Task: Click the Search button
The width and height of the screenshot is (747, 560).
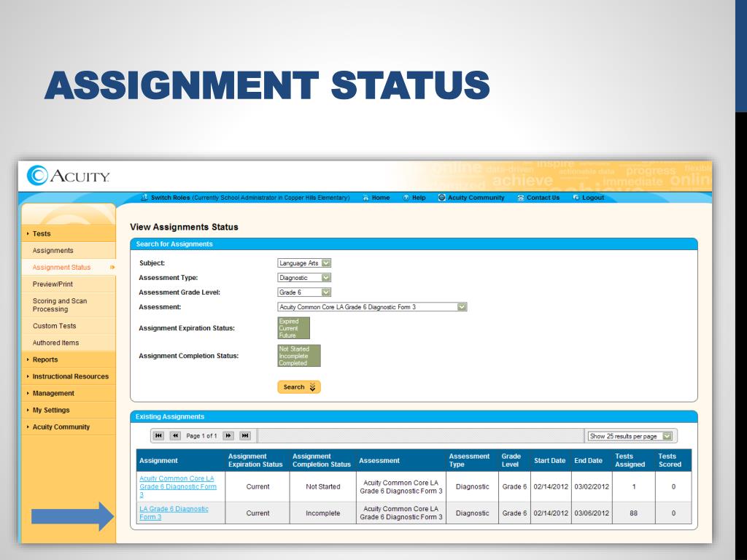Action: tap(299, 387)
